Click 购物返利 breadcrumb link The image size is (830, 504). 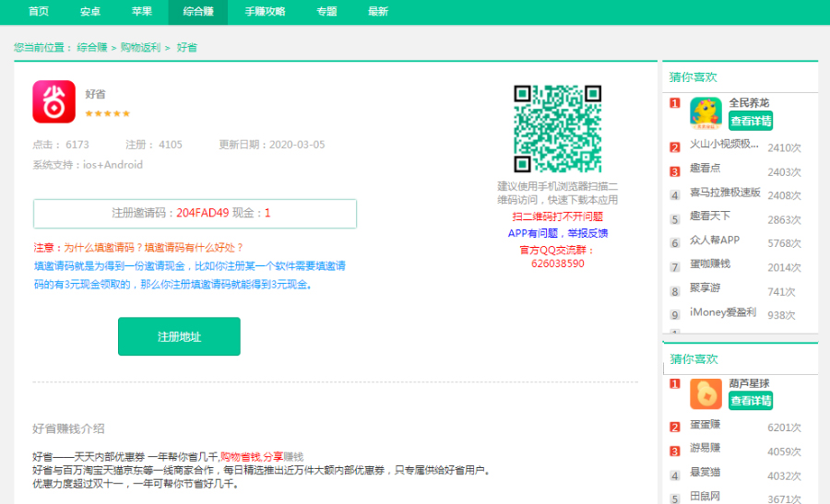(x=140, y=48)
